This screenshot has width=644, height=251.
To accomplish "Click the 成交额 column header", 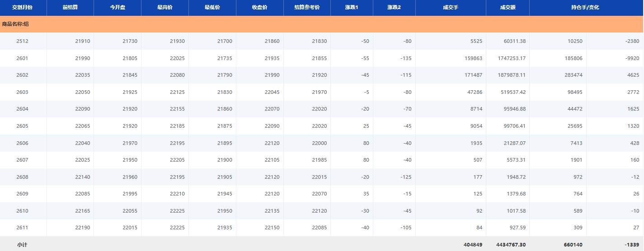I will click(x=508, y=8).
